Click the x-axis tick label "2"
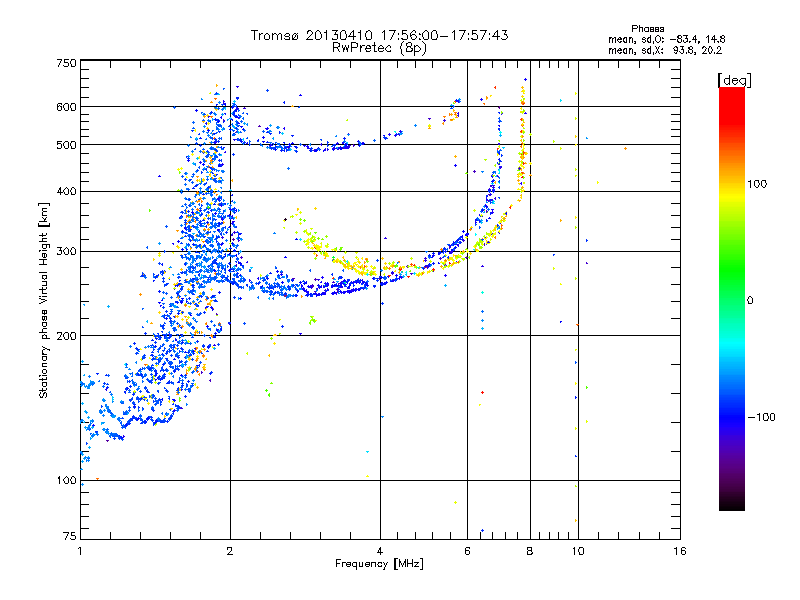The height and width of the screenshot is (600, 800). [x=230, y=551]
